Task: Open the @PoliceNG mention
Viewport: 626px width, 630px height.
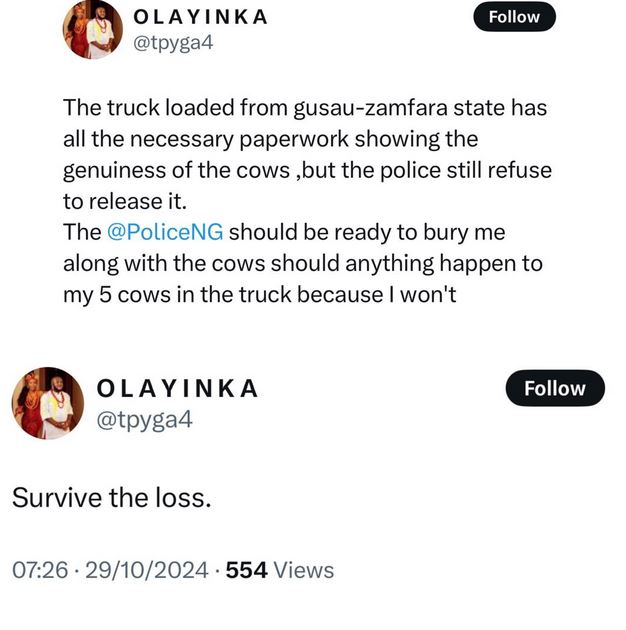Action: tap(165, 232)
